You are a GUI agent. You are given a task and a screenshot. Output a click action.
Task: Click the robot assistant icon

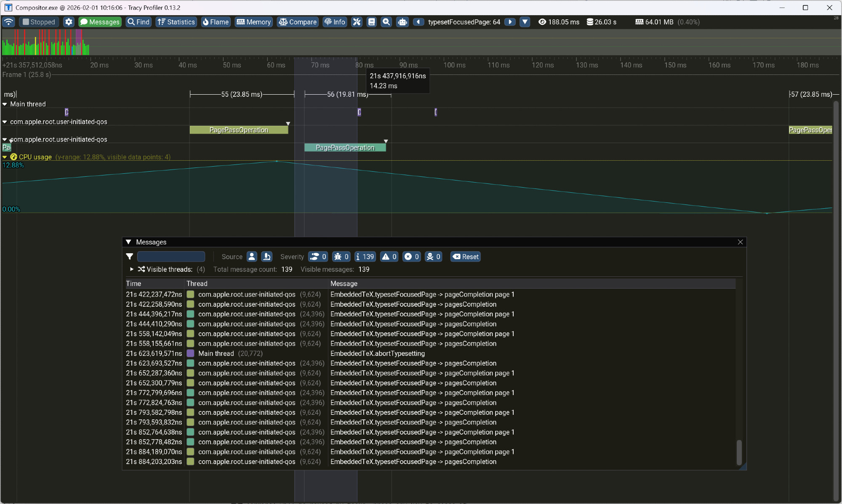pos(402,22)
